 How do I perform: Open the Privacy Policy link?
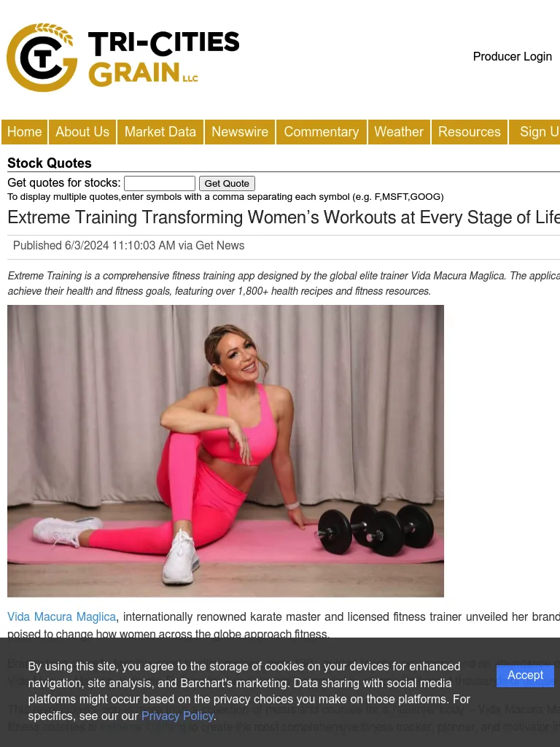(177, 716)
